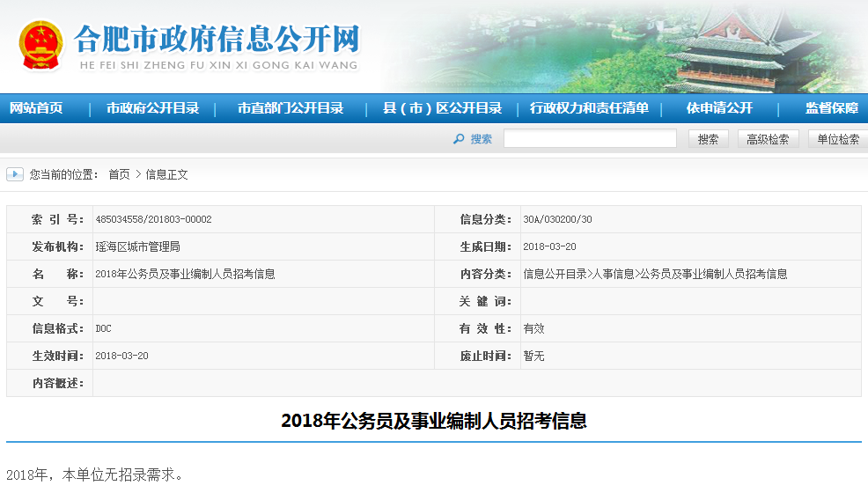Click the 发布机构 label

click(x=57, y=246)
